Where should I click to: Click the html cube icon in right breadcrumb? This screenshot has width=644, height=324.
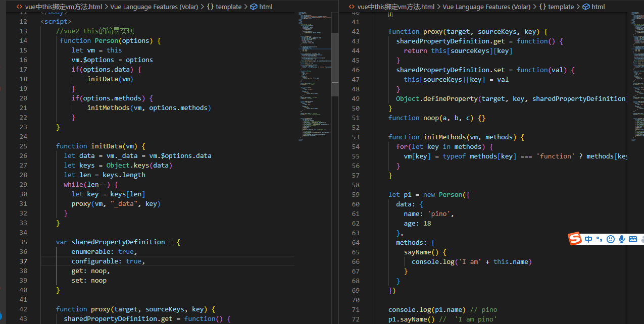(x=585, y=7)
